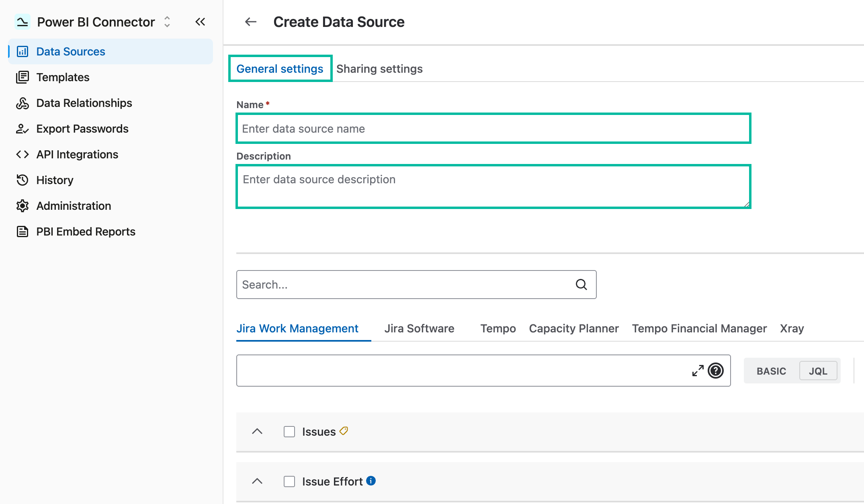Click the Description field label

pos(264,156)
